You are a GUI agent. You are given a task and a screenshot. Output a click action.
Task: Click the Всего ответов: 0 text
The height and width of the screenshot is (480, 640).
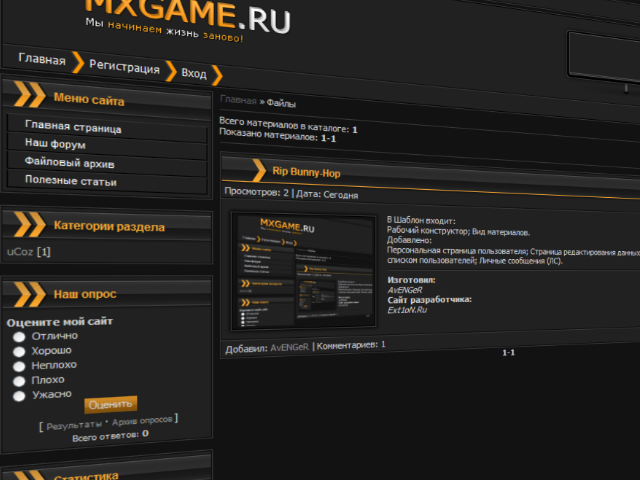pyautogui.click(x=110, y=436)
